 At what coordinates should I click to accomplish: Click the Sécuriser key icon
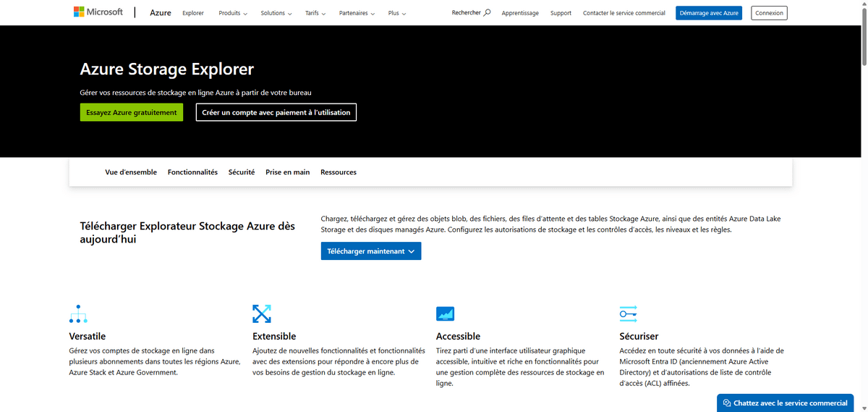point(628,314)
